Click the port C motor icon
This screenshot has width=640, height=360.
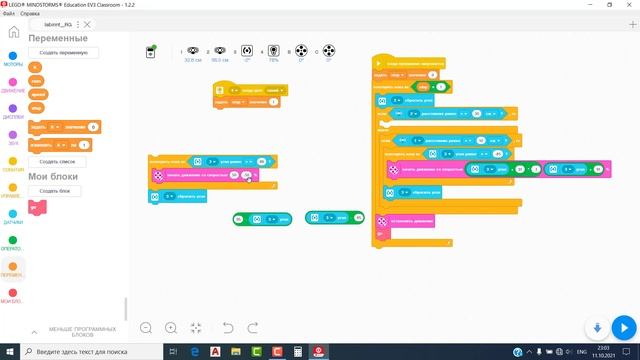(329, 52)
